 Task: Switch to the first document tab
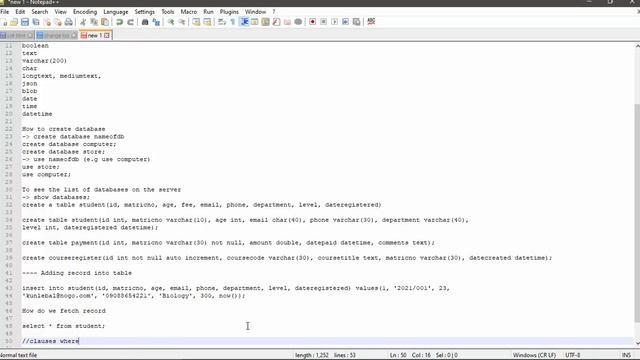tap(16, 36)
